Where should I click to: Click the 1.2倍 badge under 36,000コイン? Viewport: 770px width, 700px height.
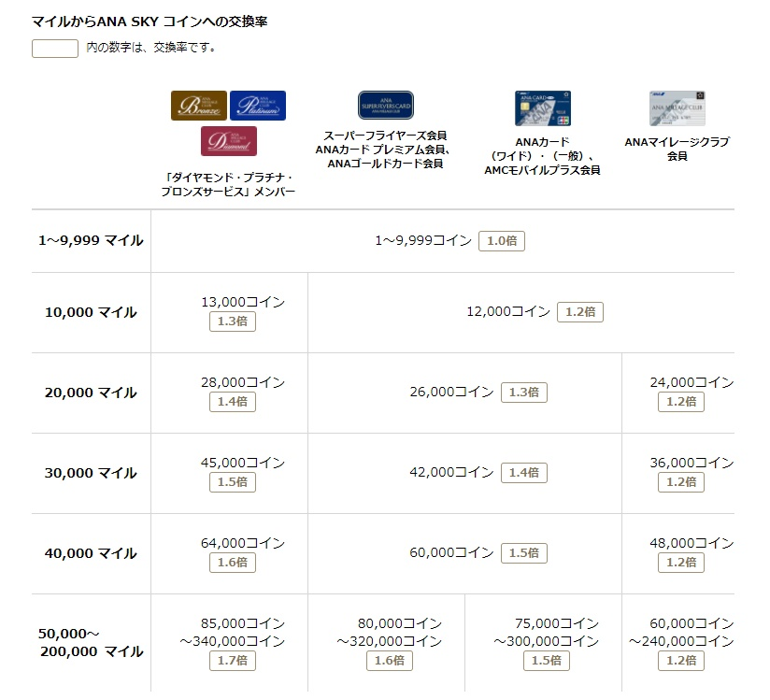click(681, 482)
